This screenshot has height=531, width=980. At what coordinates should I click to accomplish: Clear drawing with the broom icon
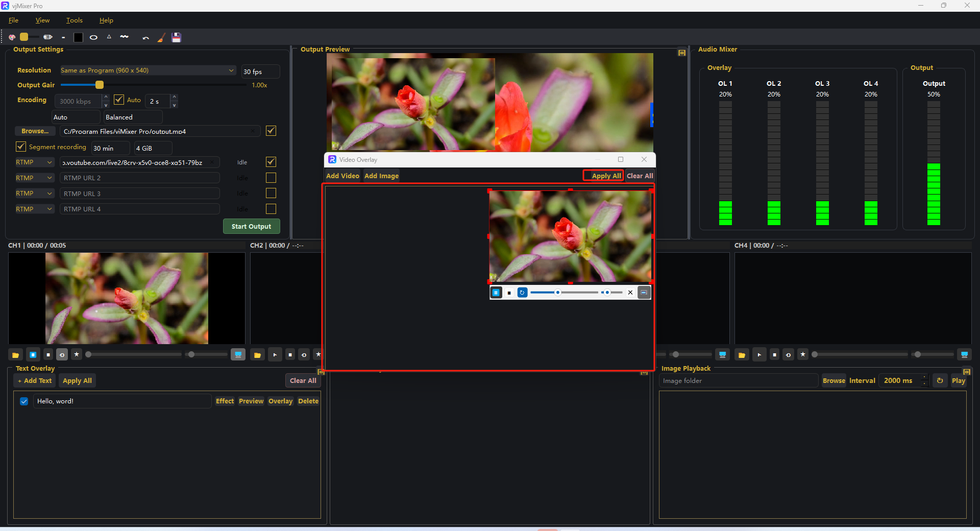161,38
